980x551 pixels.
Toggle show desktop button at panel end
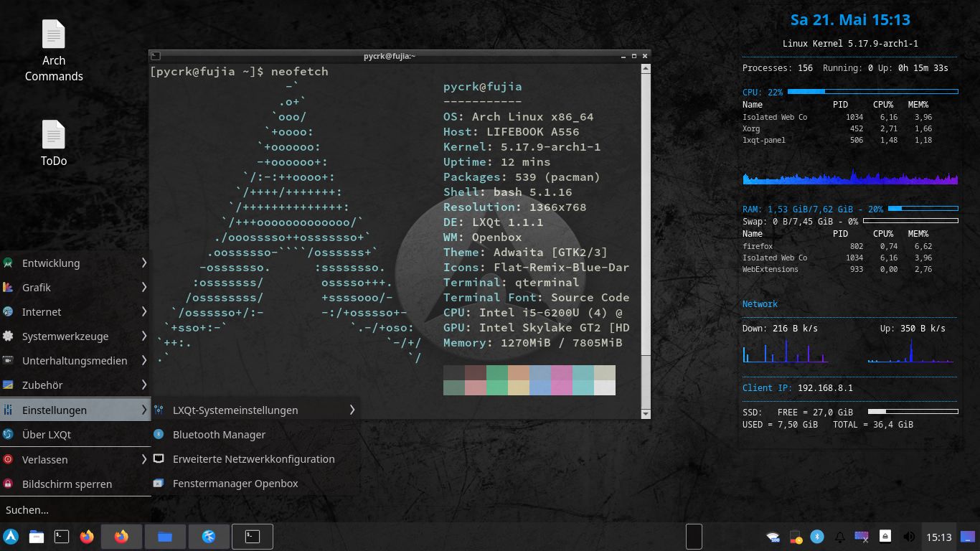click(968, 537)
